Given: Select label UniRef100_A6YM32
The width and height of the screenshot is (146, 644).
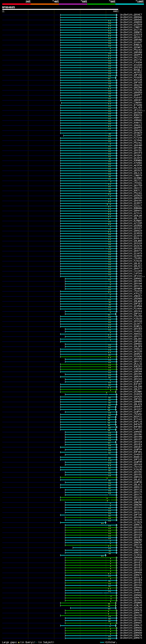Looking at the screenshot, I should pos(131,72).
